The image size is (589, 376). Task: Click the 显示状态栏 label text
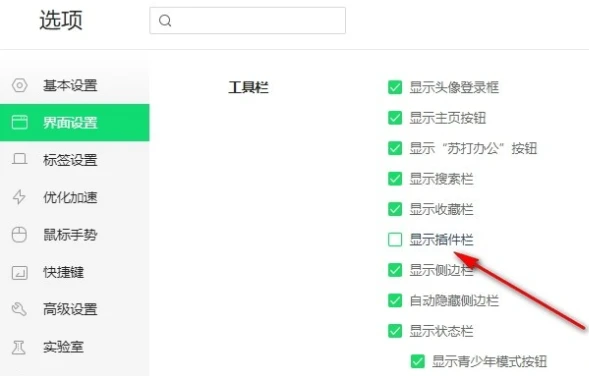coord(441,331)
